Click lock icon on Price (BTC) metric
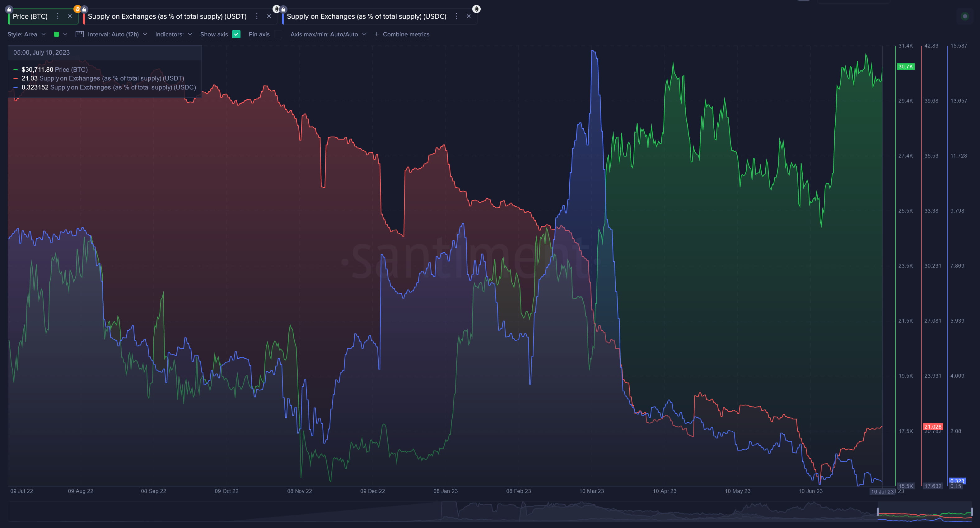The image size is (980, 528). coord(10,9)
